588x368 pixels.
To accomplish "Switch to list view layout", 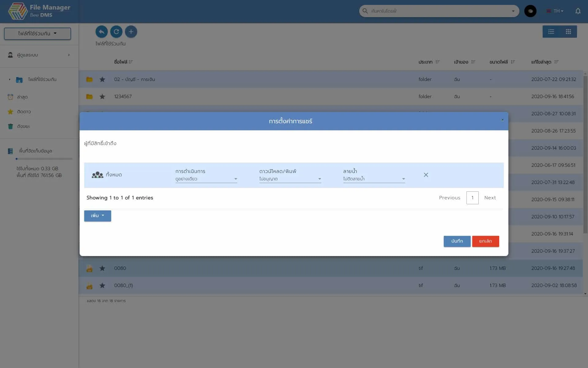I will pyautogui.click(x=551, y=32).
